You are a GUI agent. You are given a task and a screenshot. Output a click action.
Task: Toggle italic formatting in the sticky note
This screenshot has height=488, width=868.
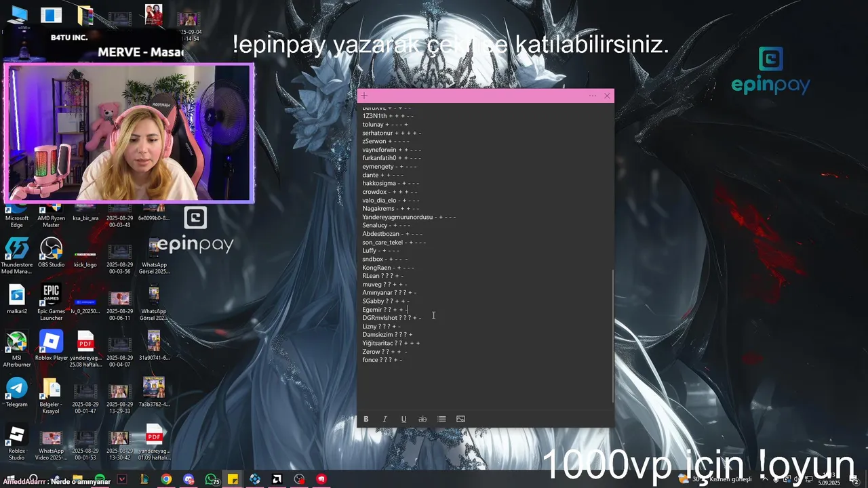(x=384, y=419)
